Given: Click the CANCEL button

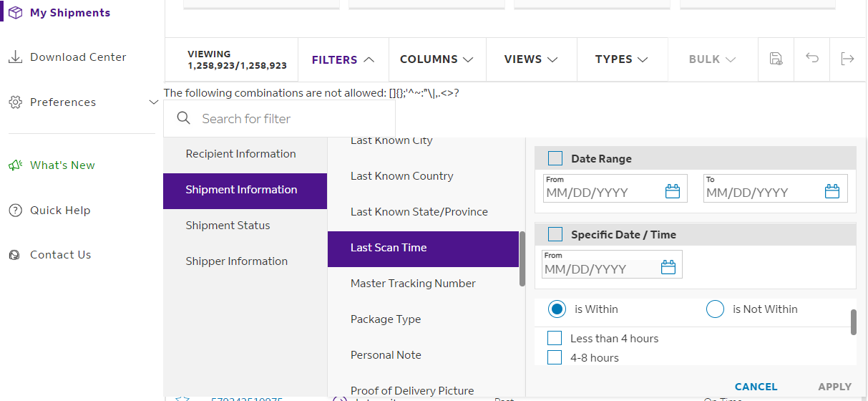Looking at the screenshot, I should point(756,387).
